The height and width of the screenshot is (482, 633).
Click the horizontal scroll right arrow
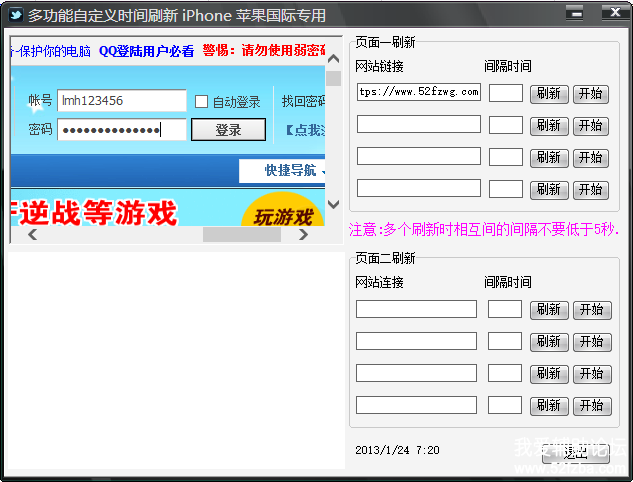[303, 235]
